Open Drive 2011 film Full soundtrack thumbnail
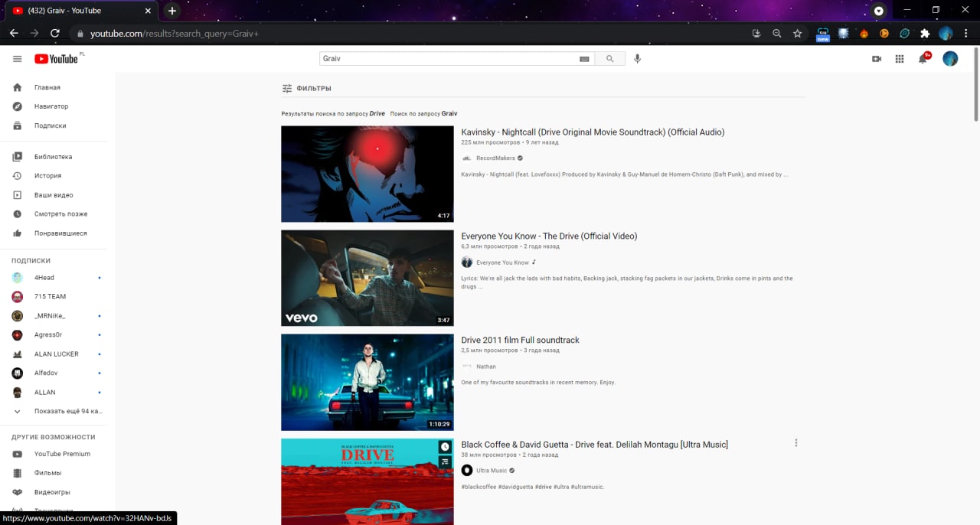The width and height of the screenshot is (980, 525). (367, 382)
